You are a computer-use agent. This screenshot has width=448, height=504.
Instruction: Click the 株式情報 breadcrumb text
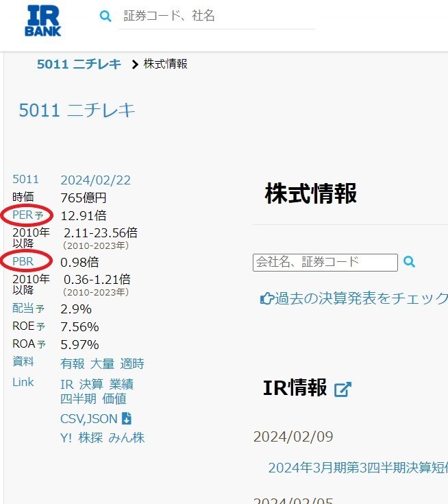(x=165, y=64)
